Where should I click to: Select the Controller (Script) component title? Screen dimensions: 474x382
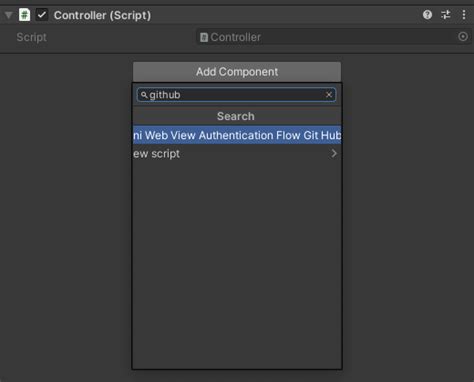[102, 15]
